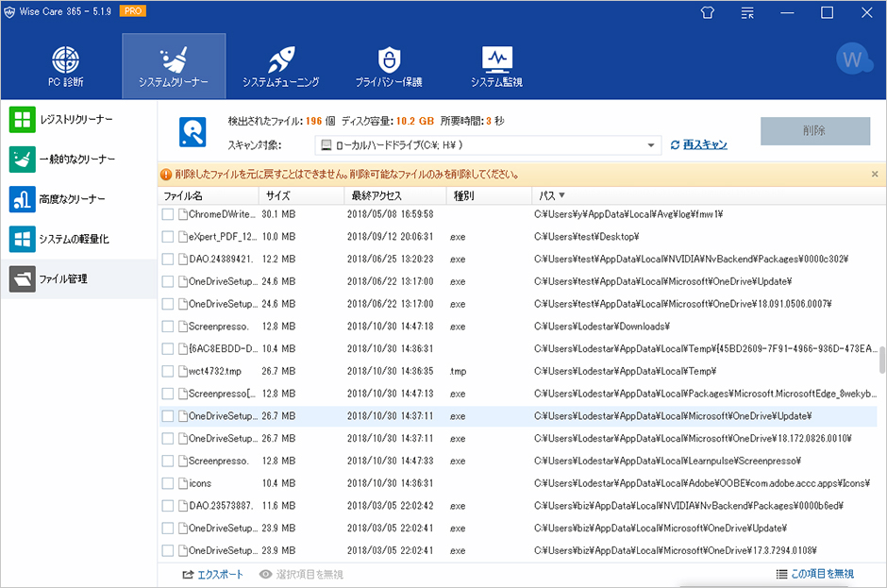The width and height of the screenshot is (887, 588).
Task: Click file icon of DAO.24389421 row
Action: pyautogui.click(x=183, y=260)
